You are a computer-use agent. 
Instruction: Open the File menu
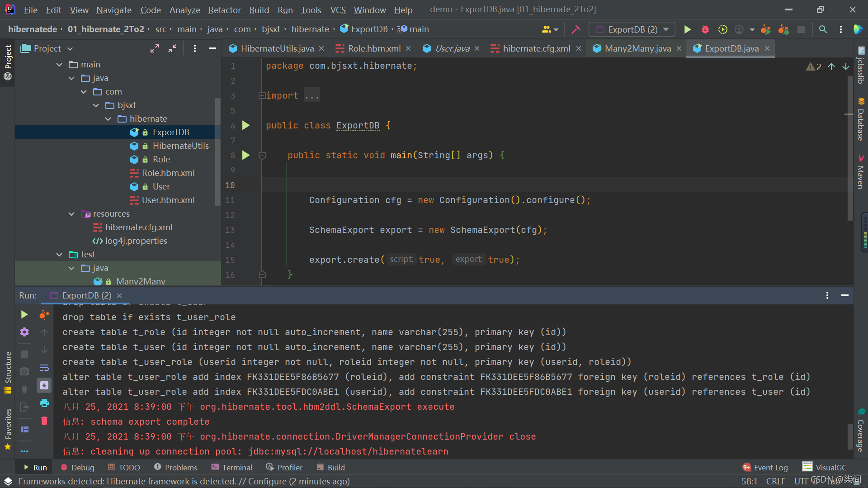point(30,9)
